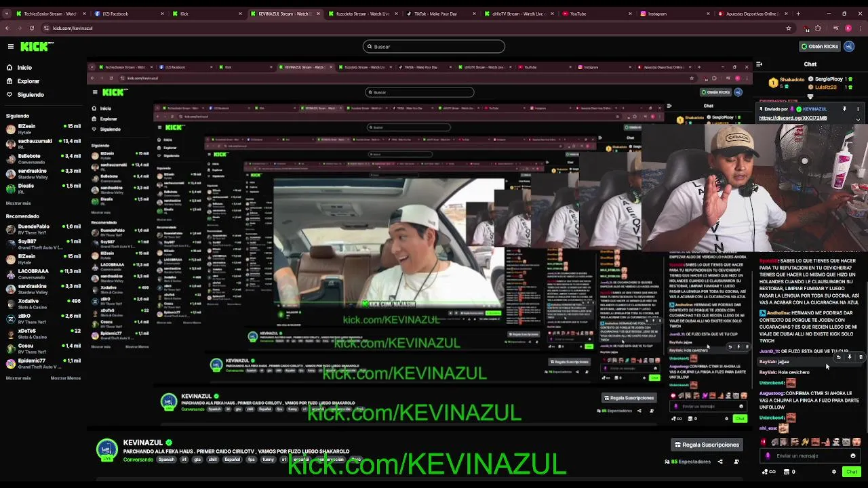The image size is (868, 488).
Task: Open Soy887 in the Recomendado list
Action: click(43, 244)
